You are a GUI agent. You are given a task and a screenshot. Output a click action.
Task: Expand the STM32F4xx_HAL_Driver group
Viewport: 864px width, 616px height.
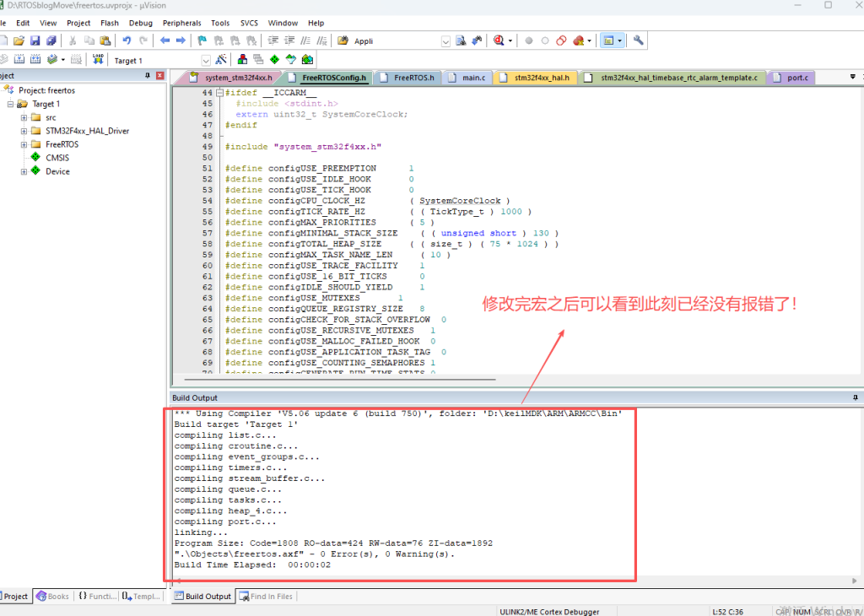pyautogui.click(x=24, y=132)
